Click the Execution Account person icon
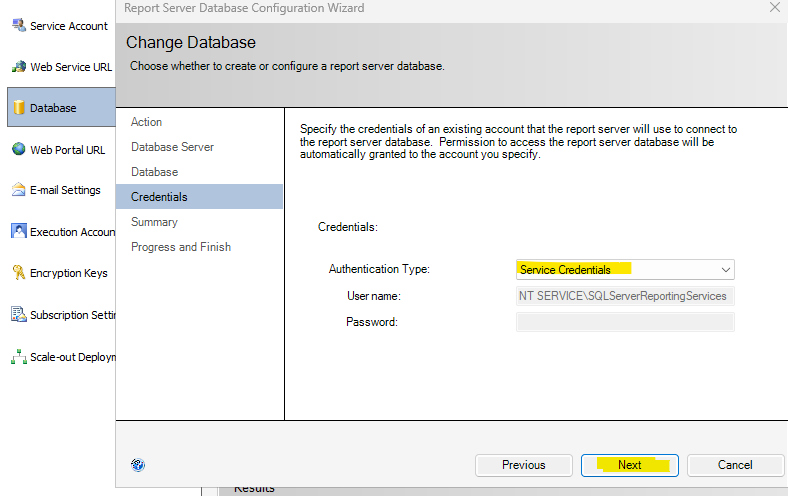Image resolution: width=788 pixels, height=496 pixels. [19, 231]
